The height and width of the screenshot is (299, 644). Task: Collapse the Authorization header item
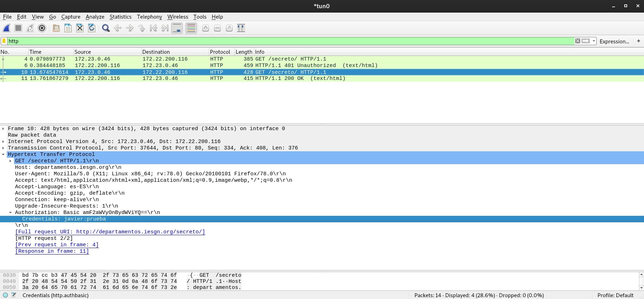[10, 212]
